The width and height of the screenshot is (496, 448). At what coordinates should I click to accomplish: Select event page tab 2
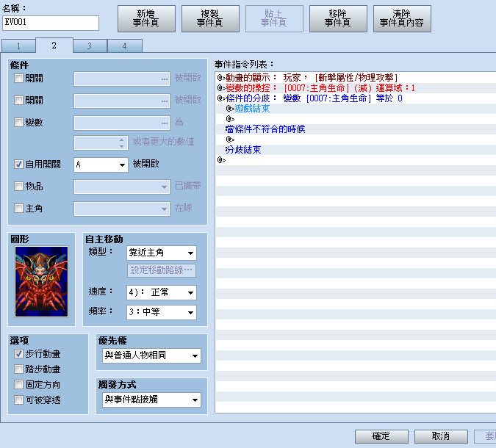[x=54, y=46]
